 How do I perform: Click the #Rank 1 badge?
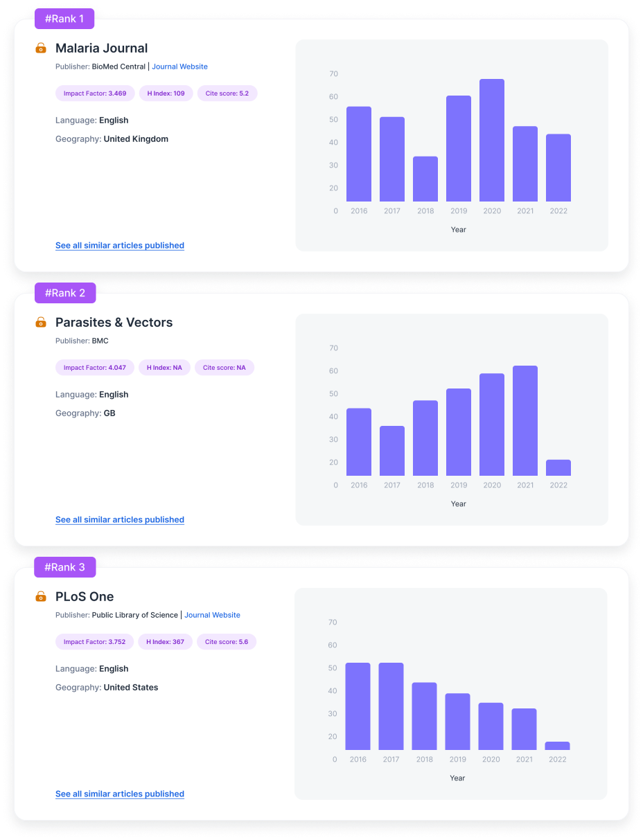pyautogui.click(x=64, y=19)
